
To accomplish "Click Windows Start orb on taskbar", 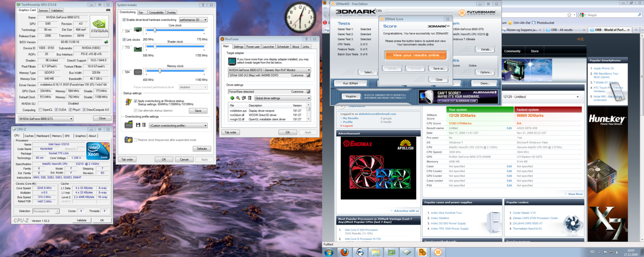I will [329, 252].
